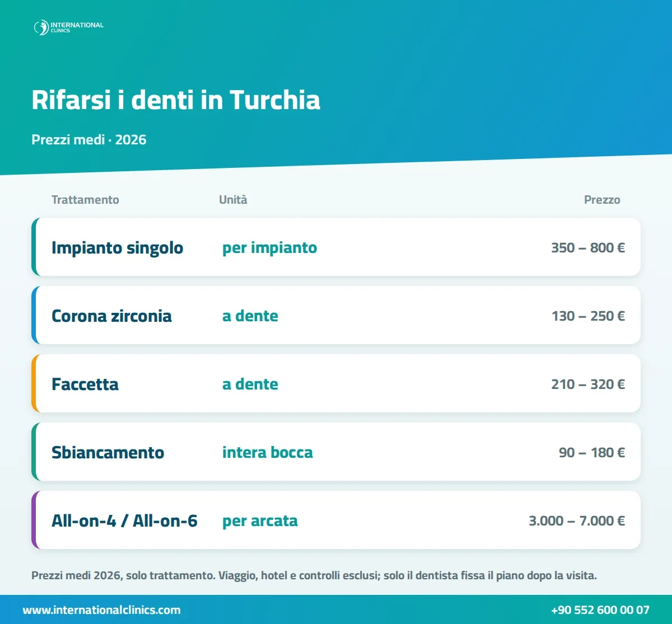This screenshot has height=624, width=672.
Task: Click the 'per impianto' unit label
Action: (x=269, y=248)
